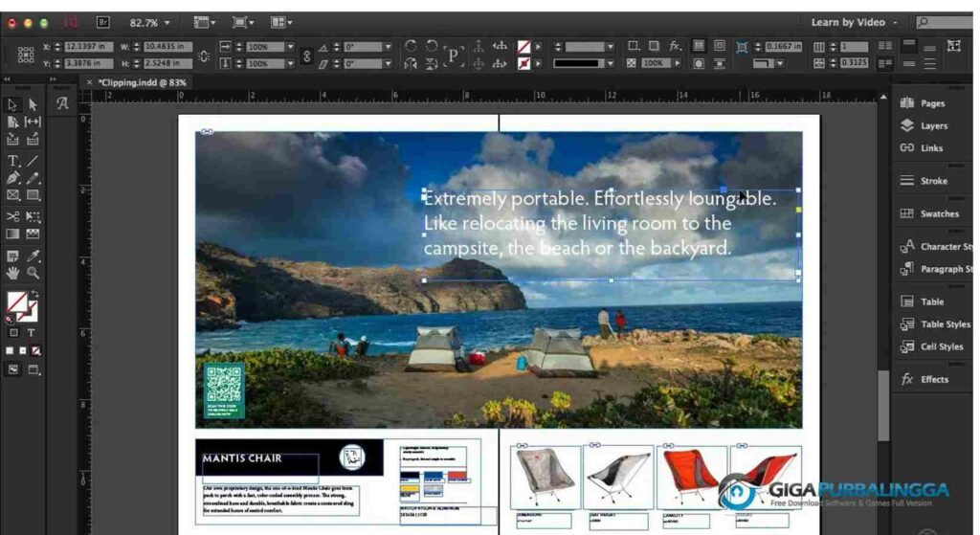Viewport: 980px width, 535px height.
Task: Open the Scale X percentage dropdown
Action: point(290,47)
